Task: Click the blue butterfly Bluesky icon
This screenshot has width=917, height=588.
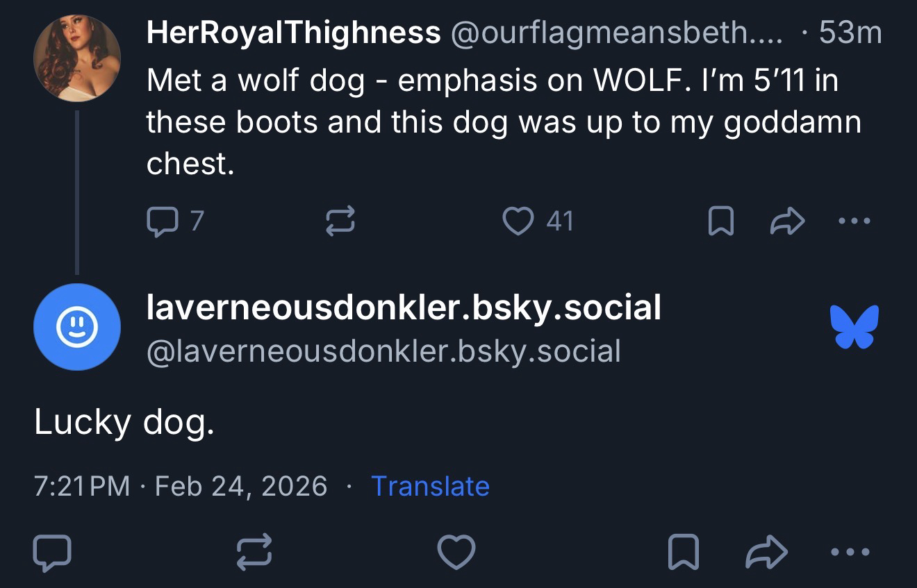Action: 854,326
